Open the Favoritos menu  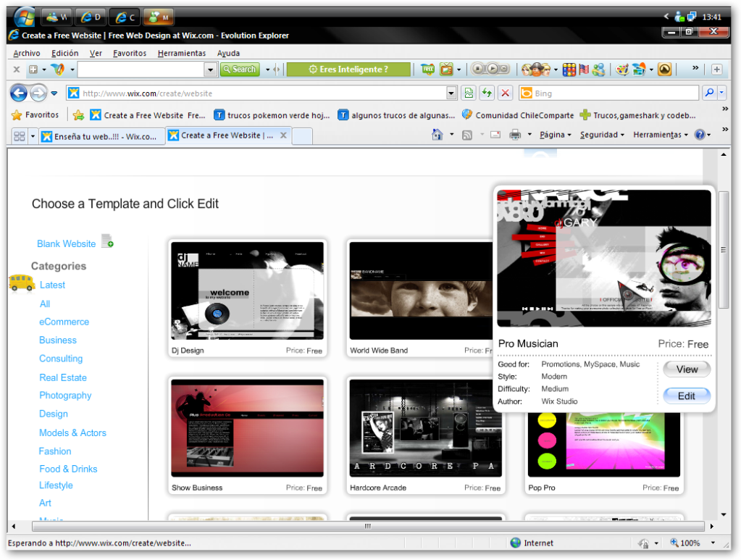click(x=130, y=54)
